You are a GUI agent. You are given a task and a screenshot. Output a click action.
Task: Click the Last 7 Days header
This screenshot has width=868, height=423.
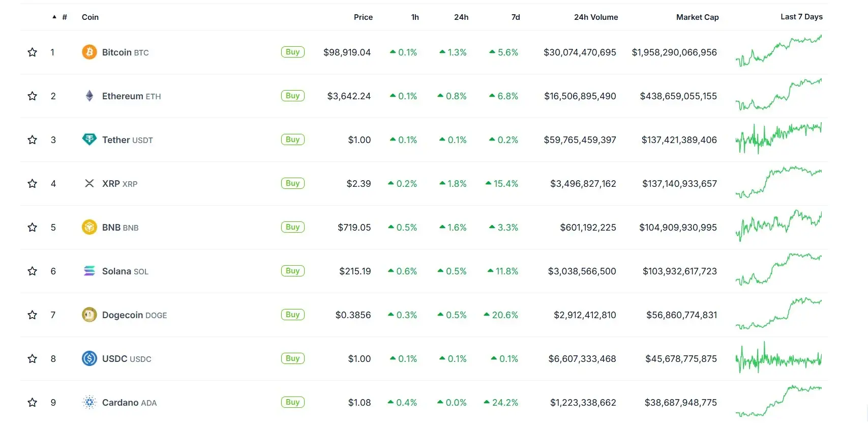point(801,17)
